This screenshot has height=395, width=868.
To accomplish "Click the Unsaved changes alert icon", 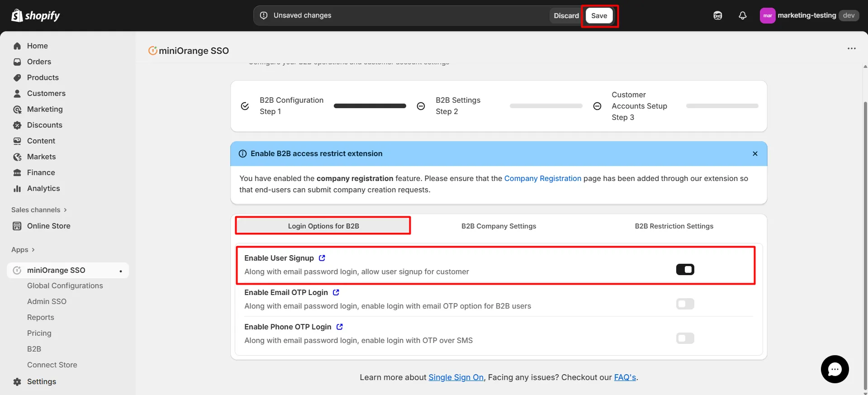I will pyautogui.click(x=264, y=15).
